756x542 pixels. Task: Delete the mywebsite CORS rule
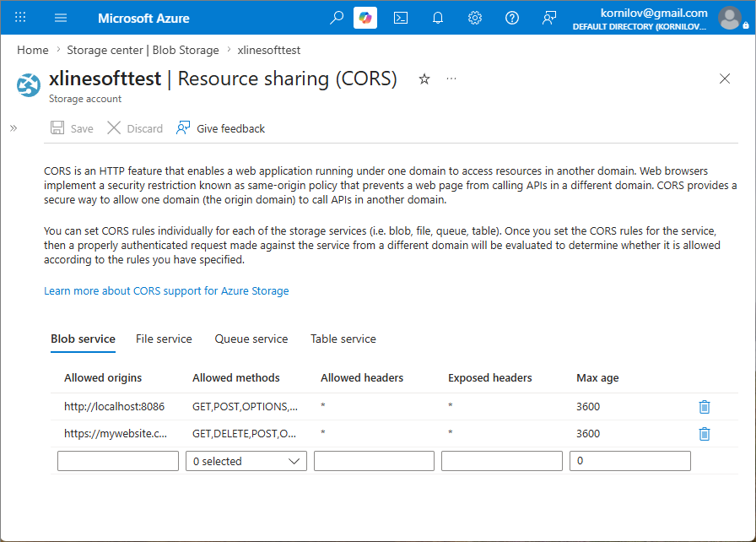pos(705,434)
